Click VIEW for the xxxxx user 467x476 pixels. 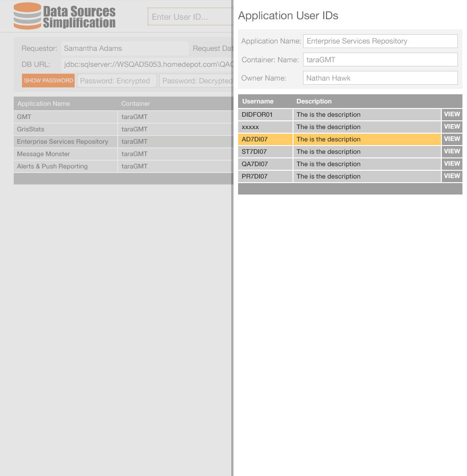(452, 127)
